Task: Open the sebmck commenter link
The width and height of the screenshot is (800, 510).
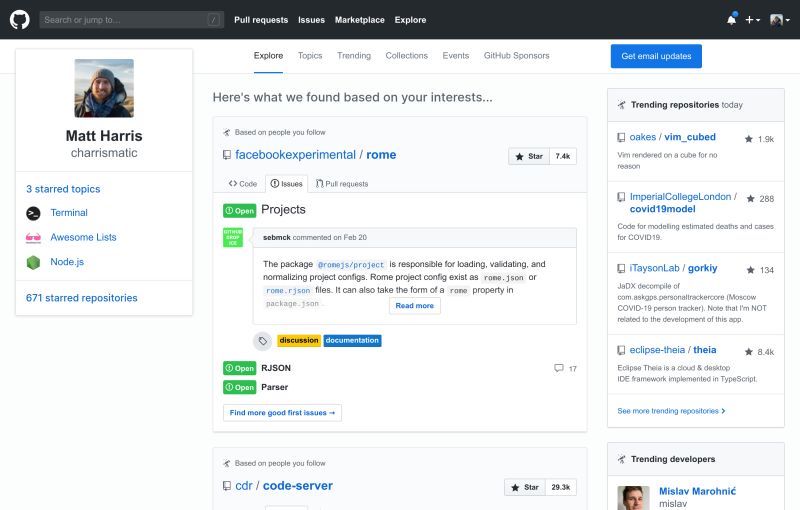Action: click(x=277, y=238)
